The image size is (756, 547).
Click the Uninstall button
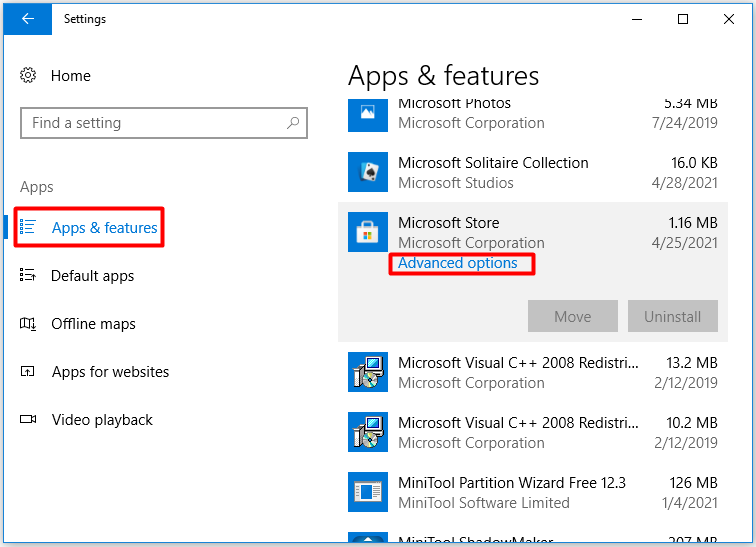coord(673,316)
